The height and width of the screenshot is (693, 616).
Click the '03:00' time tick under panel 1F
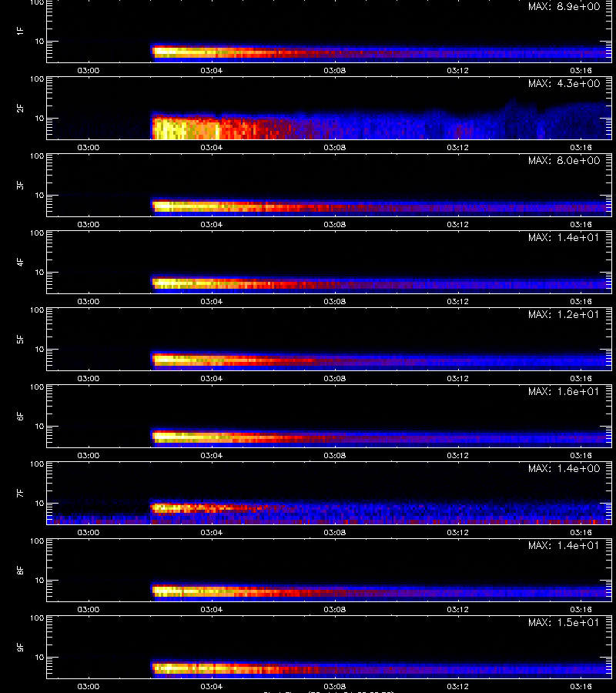click(89, 70)
